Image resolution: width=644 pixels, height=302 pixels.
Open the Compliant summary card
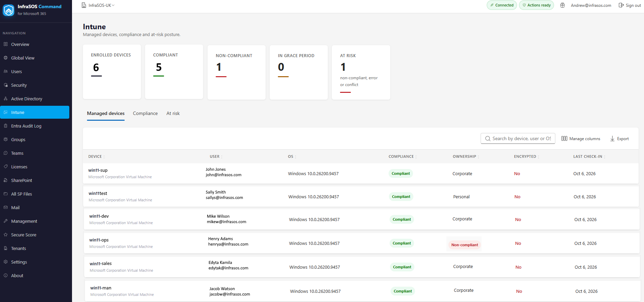(x=174, y=72)
